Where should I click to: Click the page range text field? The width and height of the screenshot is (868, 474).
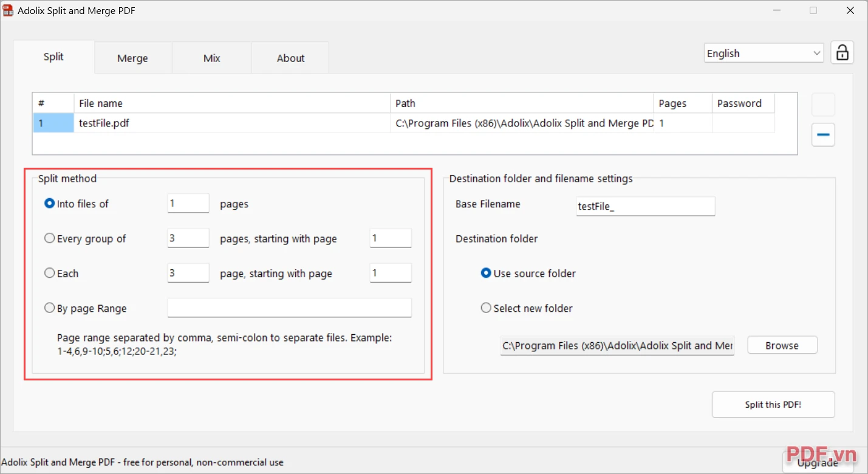[289, 307]
